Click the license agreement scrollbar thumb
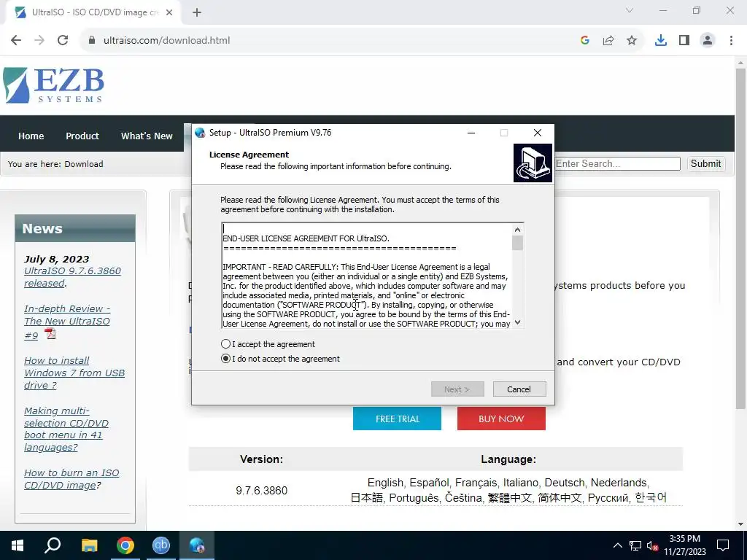Image resolution: width=747 pixels, height=560 pixels. [x=517, y=243]
